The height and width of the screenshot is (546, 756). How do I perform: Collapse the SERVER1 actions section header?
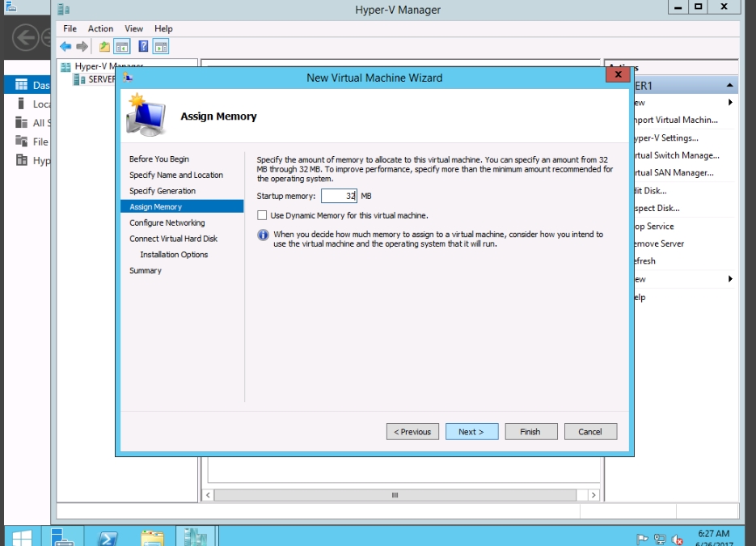(x=730, y=86)
